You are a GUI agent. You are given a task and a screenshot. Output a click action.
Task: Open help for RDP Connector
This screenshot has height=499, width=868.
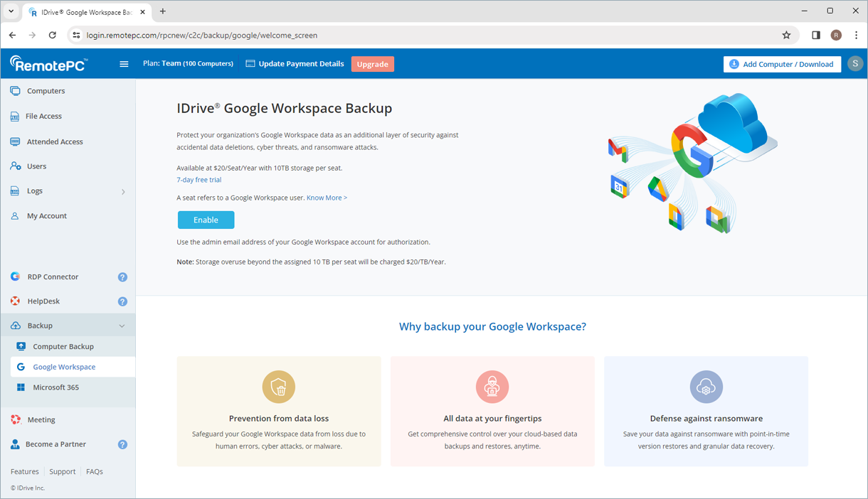122,277
